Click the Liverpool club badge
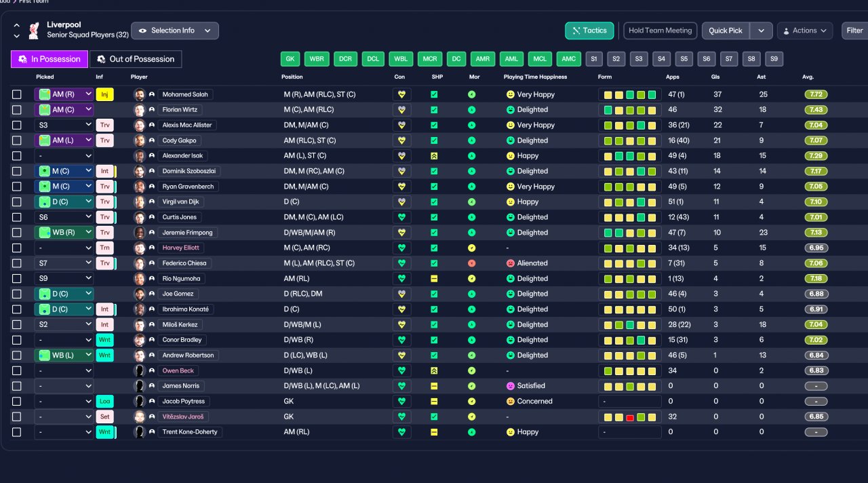868x483 pixels. coord(33,31)
